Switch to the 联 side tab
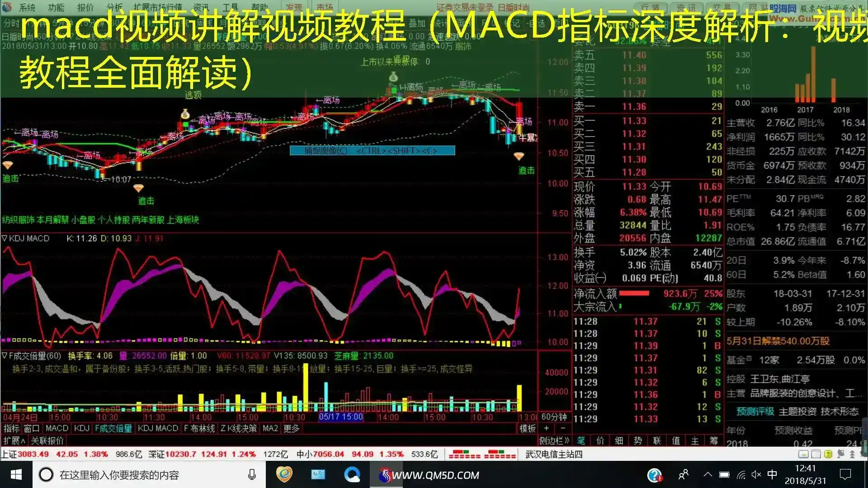868x488 pixels. click(x=657, y=440)
